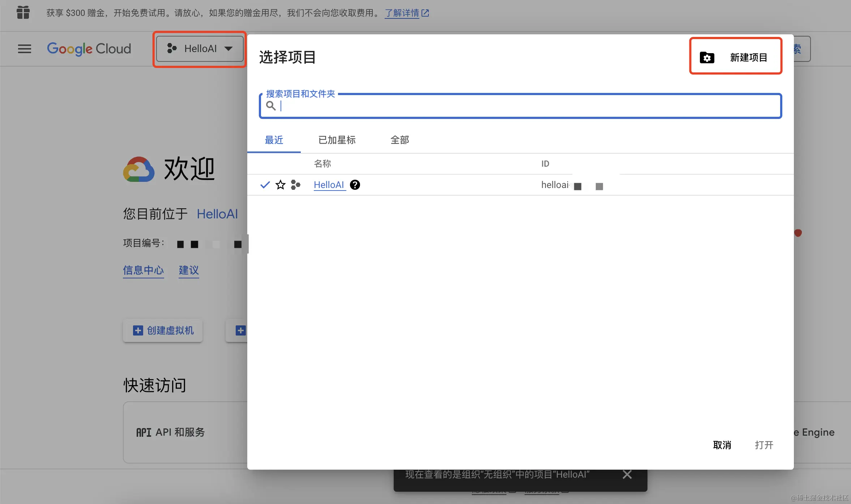Click the search magnifier icon
This screenshot has width=851, height=504.
[271, 106]
